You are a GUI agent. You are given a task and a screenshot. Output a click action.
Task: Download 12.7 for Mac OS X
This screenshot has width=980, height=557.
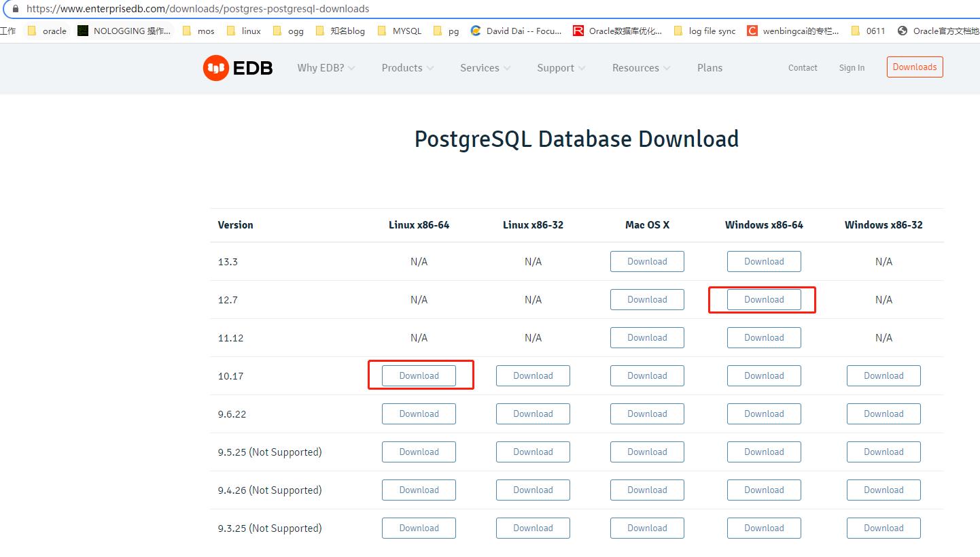[647, 299]
